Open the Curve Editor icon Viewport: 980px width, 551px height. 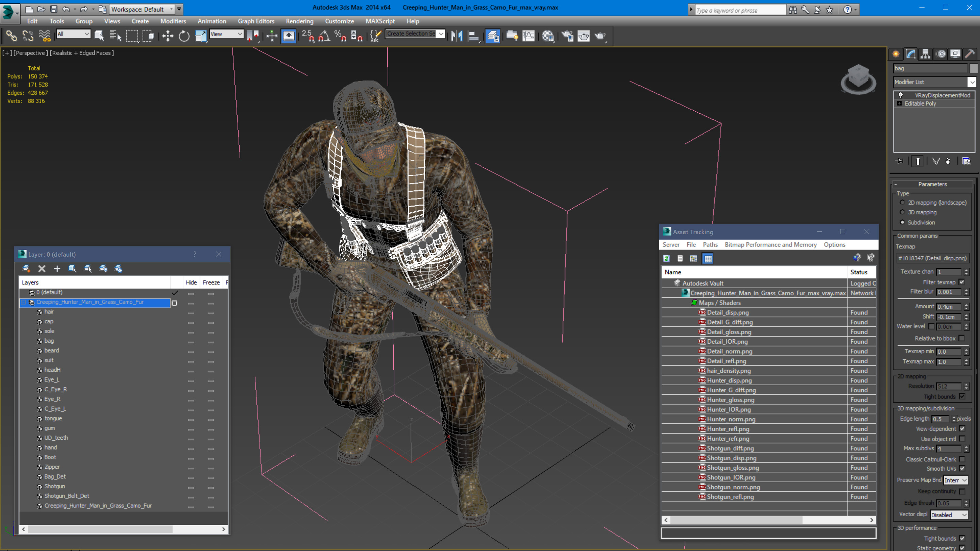[x=528, y=36]
